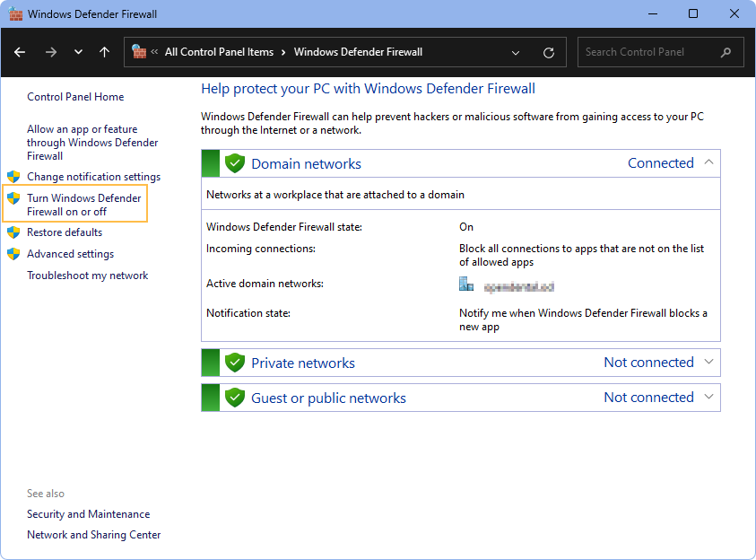The image size is (756, 560).
Task: Minimize the Windows Defender Firewall window
Action: coord(653,14)
